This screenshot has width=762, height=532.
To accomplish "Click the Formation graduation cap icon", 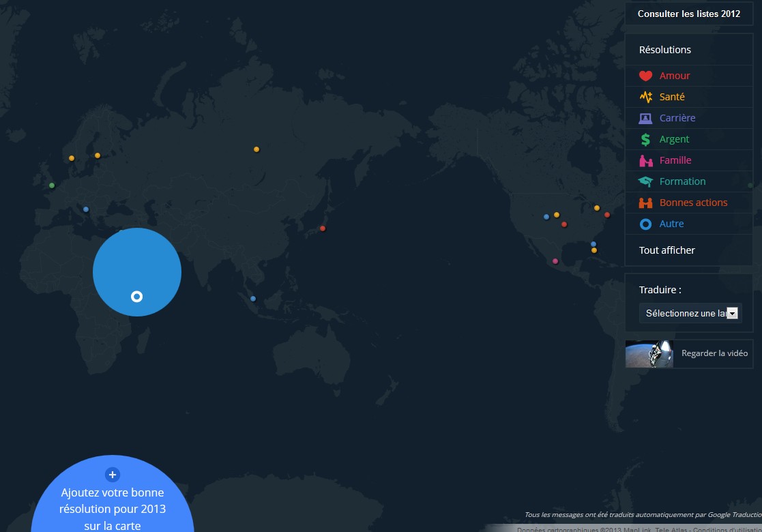I will coord(645,181).
